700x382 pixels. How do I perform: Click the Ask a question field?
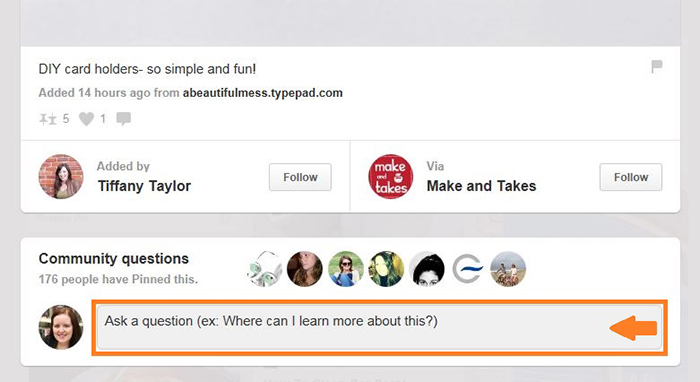(379, 327)
